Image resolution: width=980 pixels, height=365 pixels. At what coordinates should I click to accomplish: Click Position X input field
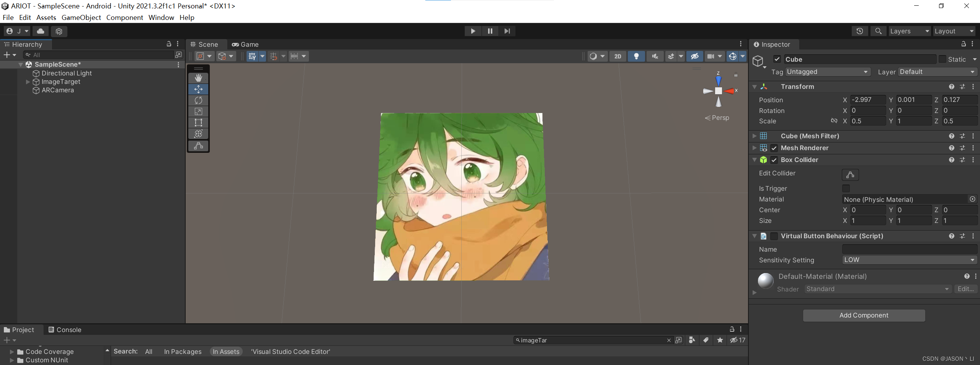coord(867,100)
